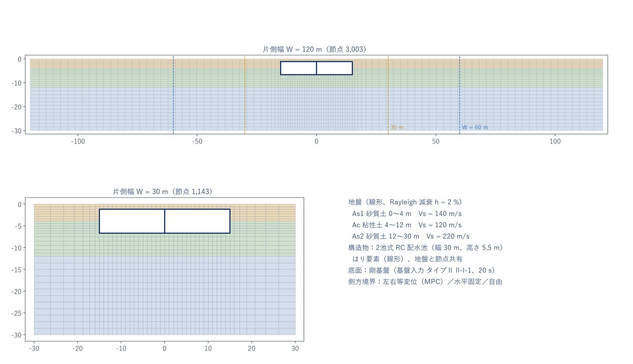
Task: Click the '-25' y-axis tick of bottom plot
Action: click(x=16, y=313)
